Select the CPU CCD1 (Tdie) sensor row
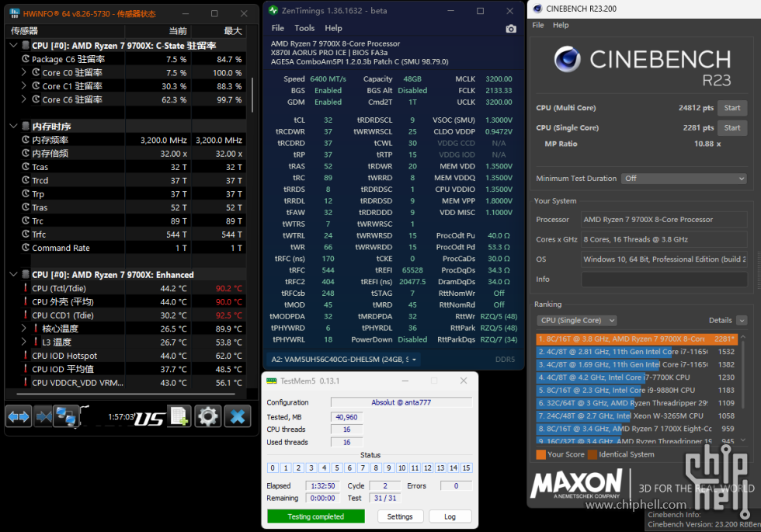Image resolution: width=761 pixels, height=532 pixels. 127,315
